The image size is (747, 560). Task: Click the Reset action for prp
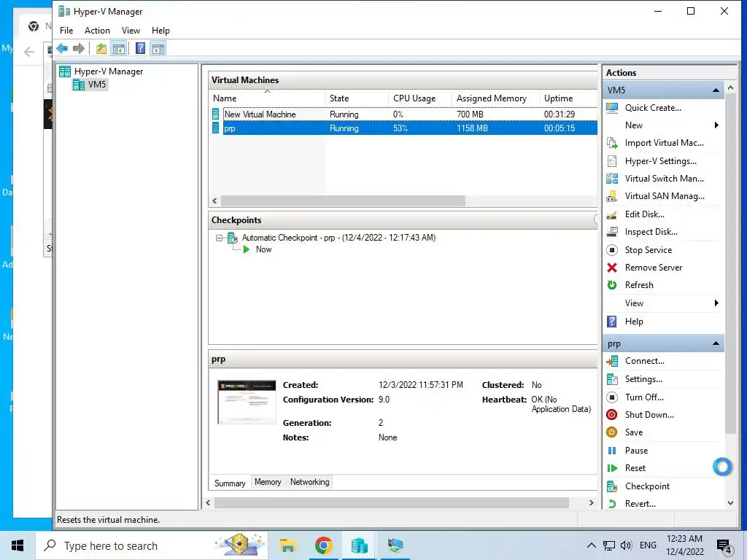[x=635, y=468]
